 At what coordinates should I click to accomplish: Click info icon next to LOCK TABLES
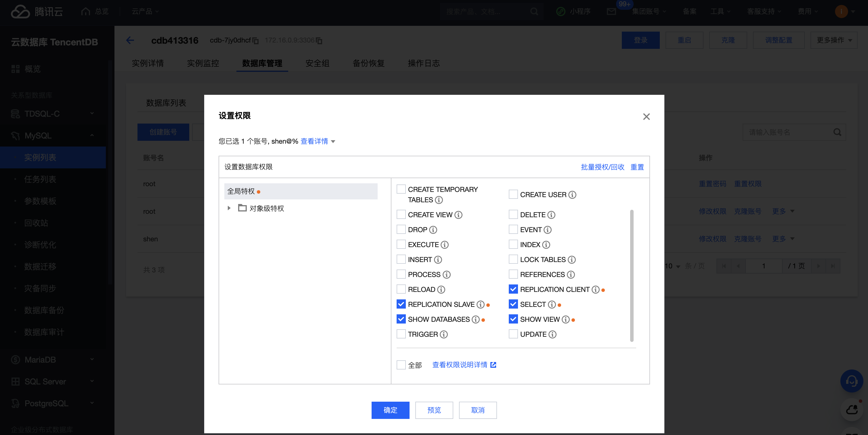pos(571,259)
